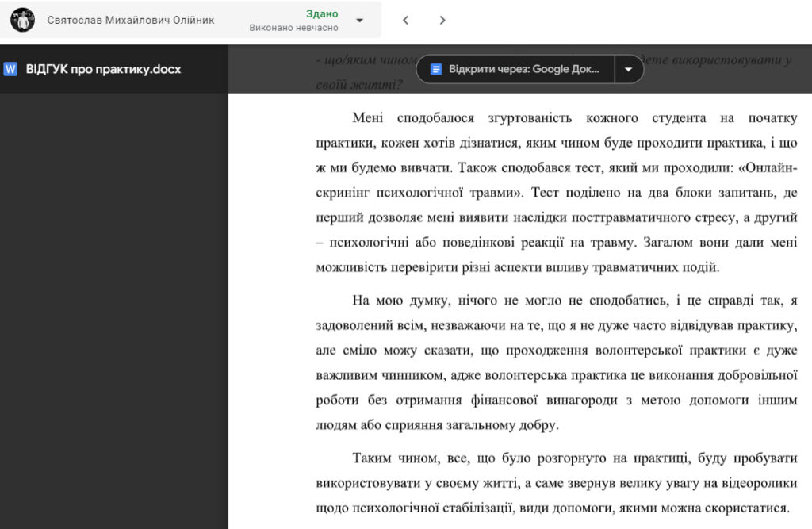Open the other apps dropdown beside Google Docs
The image size is (812, 529).
pos(629,69)
